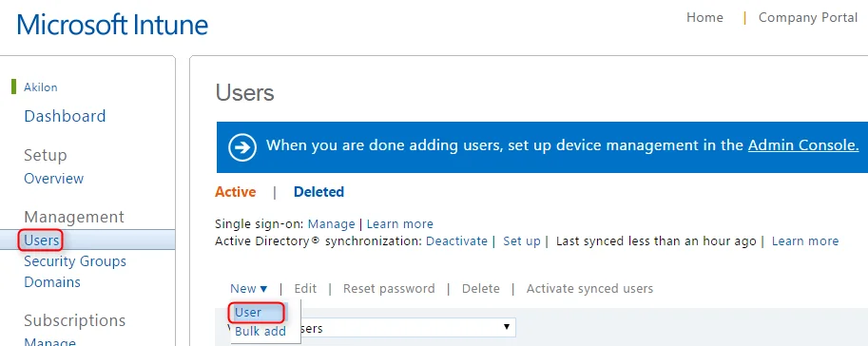Image resolution: width=868 pixels, height=346 pixels.
Task: Click the Microsoft Intune logo
Action: (x=112, y=25)
